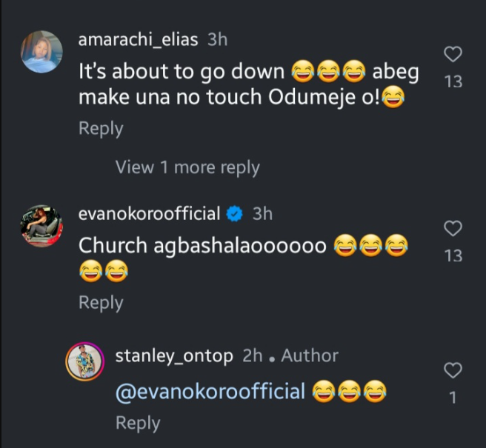
Task: Select the "Church agbashalaoooooo" comment text
Action: (202, 246)
